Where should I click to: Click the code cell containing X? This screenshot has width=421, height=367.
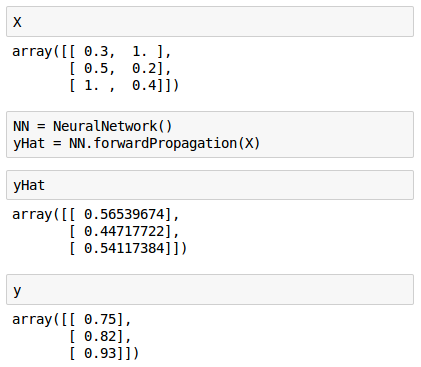point(210,22)
